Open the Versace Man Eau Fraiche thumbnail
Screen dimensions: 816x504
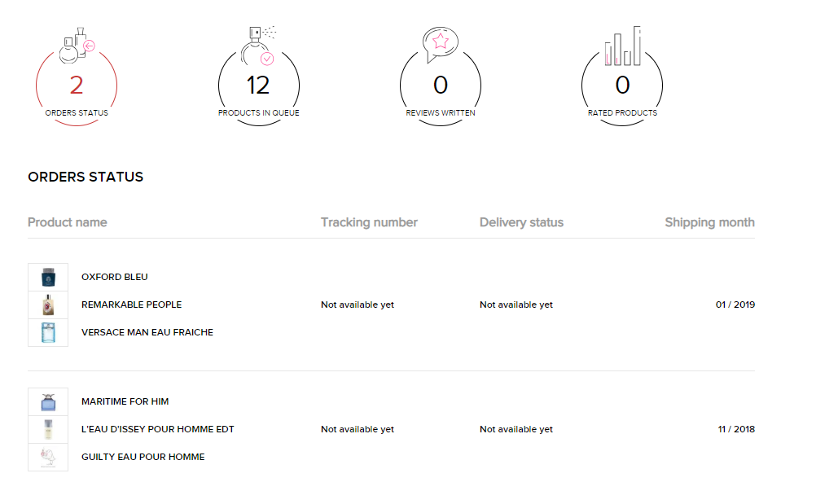pos(48,332)
